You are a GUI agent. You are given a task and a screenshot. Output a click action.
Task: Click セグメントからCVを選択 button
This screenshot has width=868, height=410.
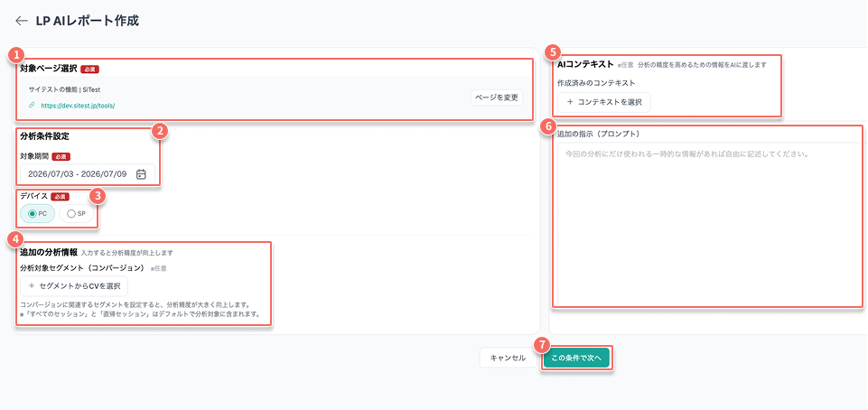(x=74, y=286)
